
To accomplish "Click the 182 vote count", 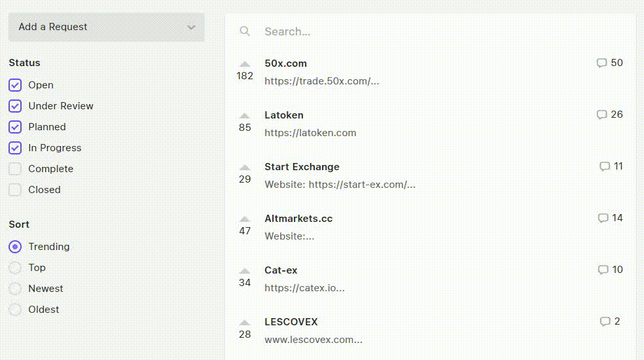I will tap(245, 76).
